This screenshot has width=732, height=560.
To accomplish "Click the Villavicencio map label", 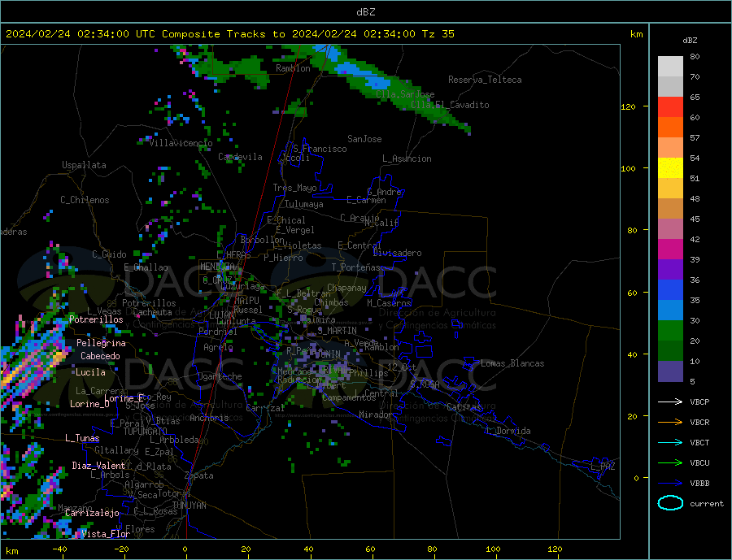I will (x=181, y=143).
